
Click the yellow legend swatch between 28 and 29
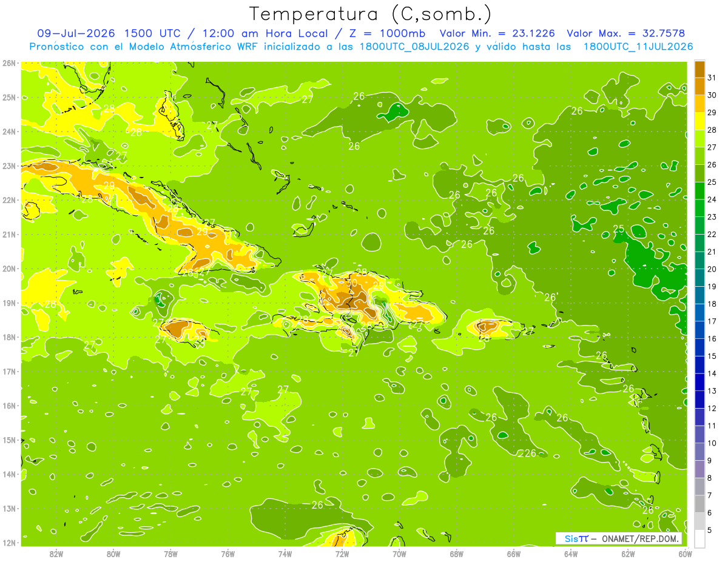[x=699, y=121]
